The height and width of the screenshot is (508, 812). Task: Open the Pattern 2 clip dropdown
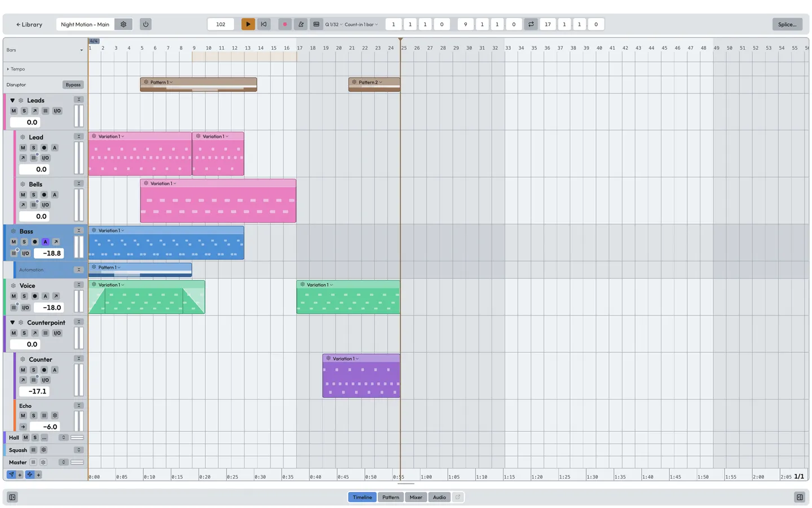(x=370, y=82)
